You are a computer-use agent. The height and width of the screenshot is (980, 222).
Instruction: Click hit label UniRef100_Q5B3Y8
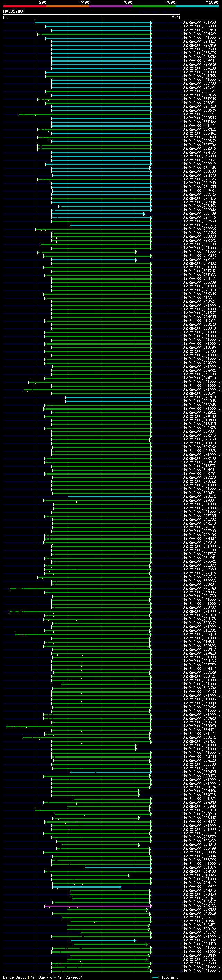click(199, 726)
